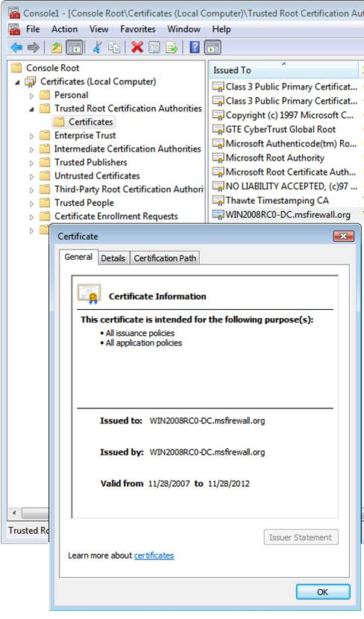Select the NO LIABILITY ACCEPTED, (c)97 row
The image size is (364, 619).
286,186
